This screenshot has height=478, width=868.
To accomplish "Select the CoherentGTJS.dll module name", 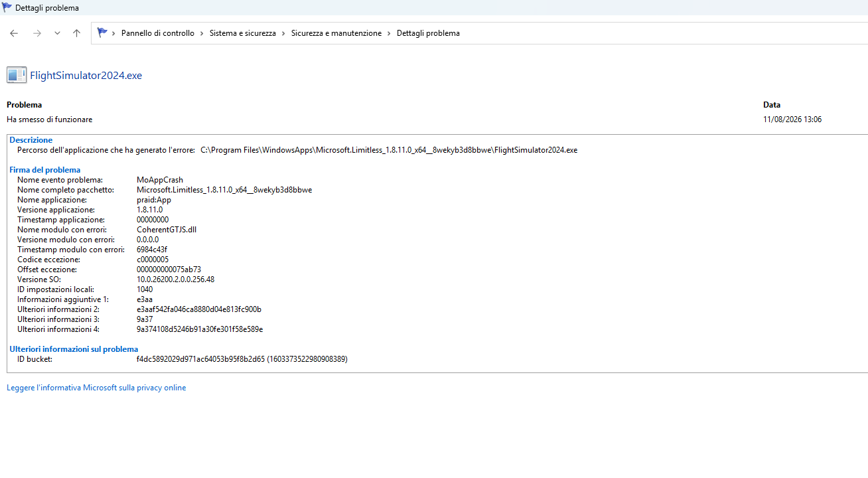I will coord(167,230).
